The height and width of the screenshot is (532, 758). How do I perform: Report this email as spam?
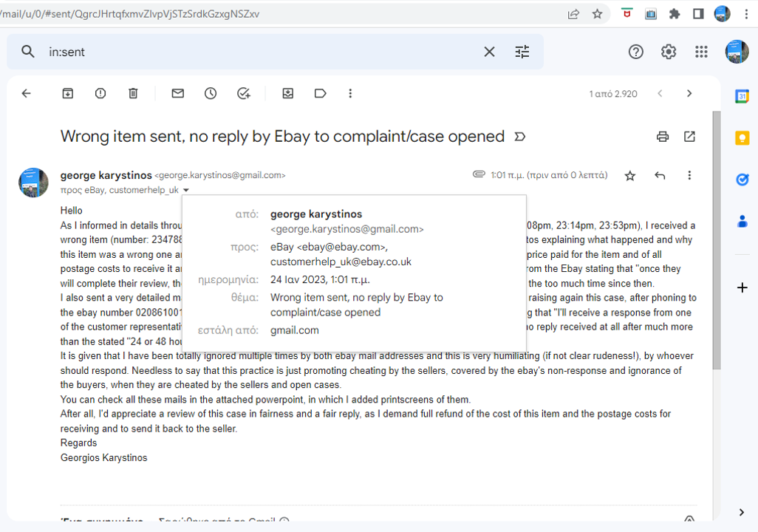pos(100,93)
